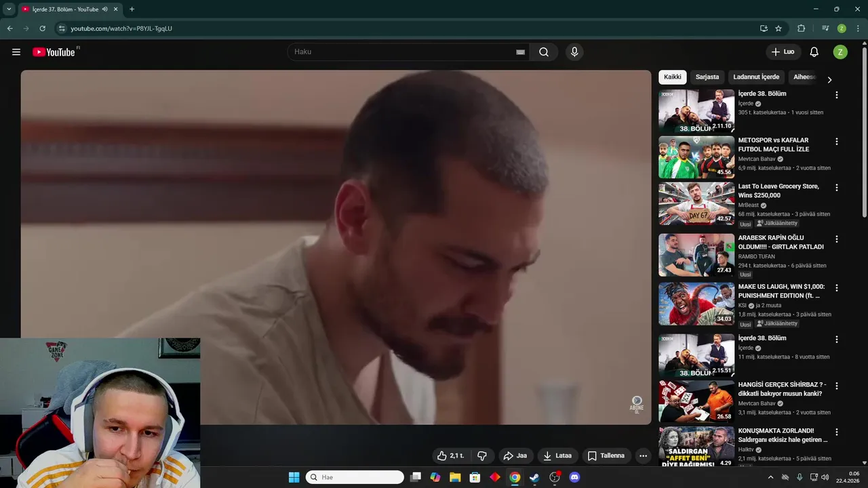Click the Haku search input field
The height and width of the screenshot is (488, 868).
[403, 52]
